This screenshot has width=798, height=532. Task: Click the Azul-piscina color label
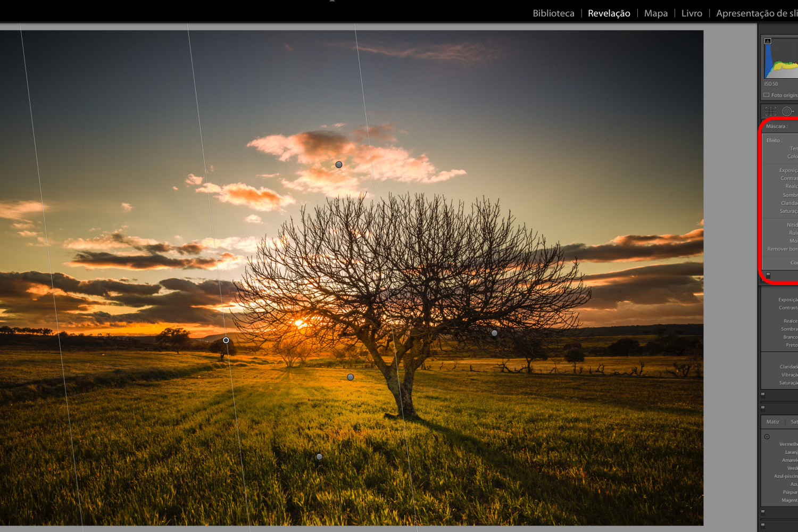click(786, 476)
